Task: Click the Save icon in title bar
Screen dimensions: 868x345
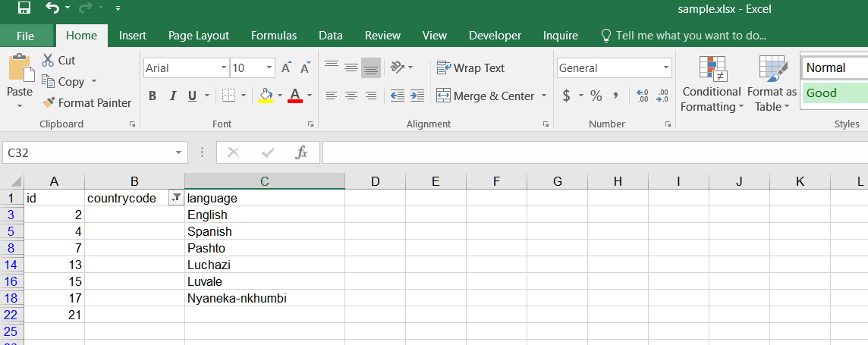Action: coord(24,8)
